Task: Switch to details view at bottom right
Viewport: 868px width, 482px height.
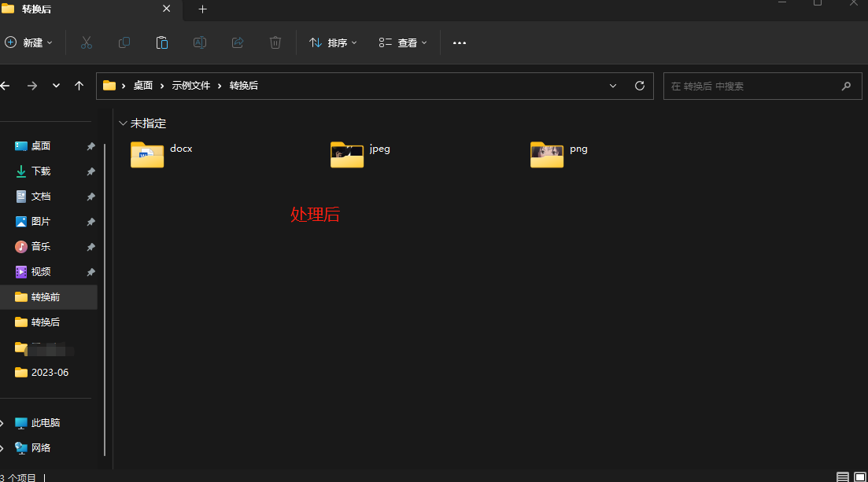Action: click(842, 476)
